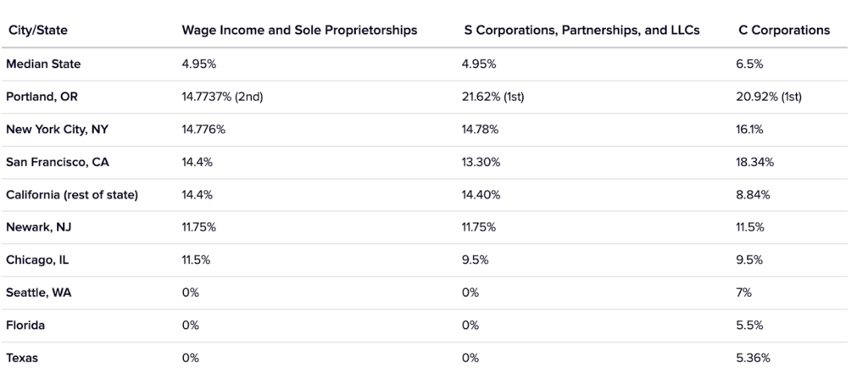Click the C Corporations column header

point(784,31)
